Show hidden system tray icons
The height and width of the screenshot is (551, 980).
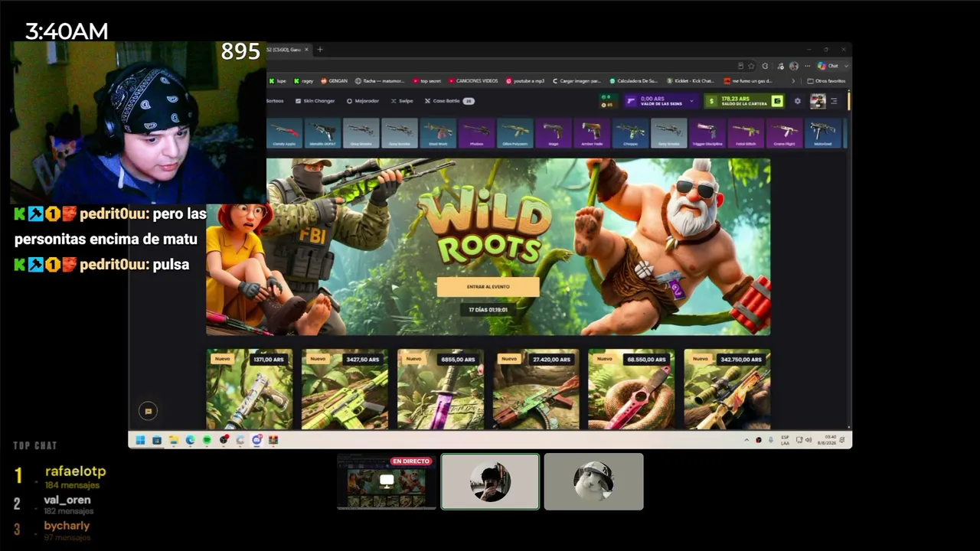coord(746,440)
